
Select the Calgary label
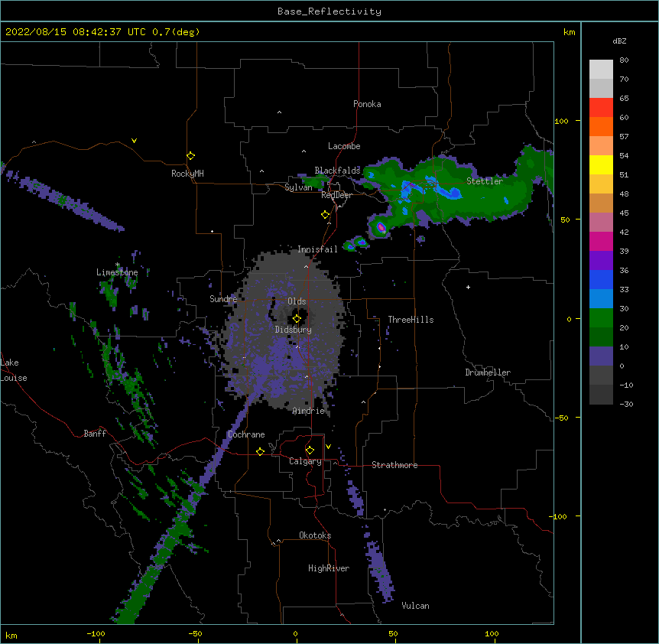coord(305,461)
